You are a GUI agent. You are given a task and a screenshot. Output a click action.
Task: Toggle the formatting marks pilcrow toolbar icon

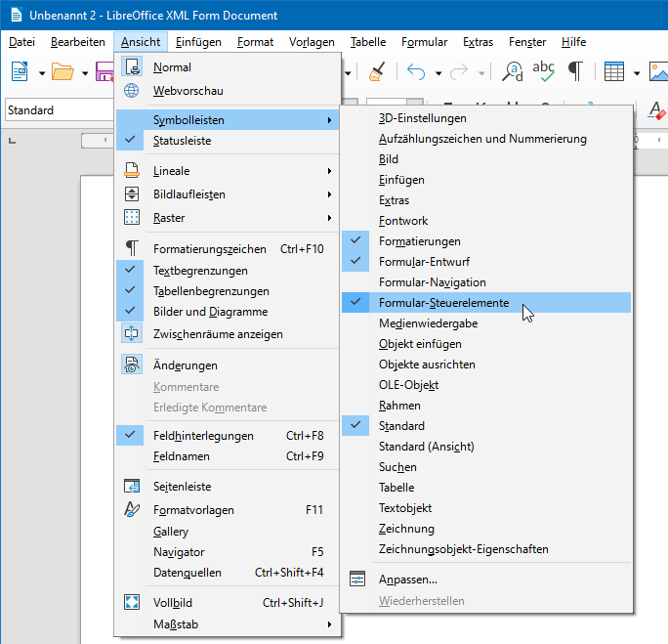(576, 72)
